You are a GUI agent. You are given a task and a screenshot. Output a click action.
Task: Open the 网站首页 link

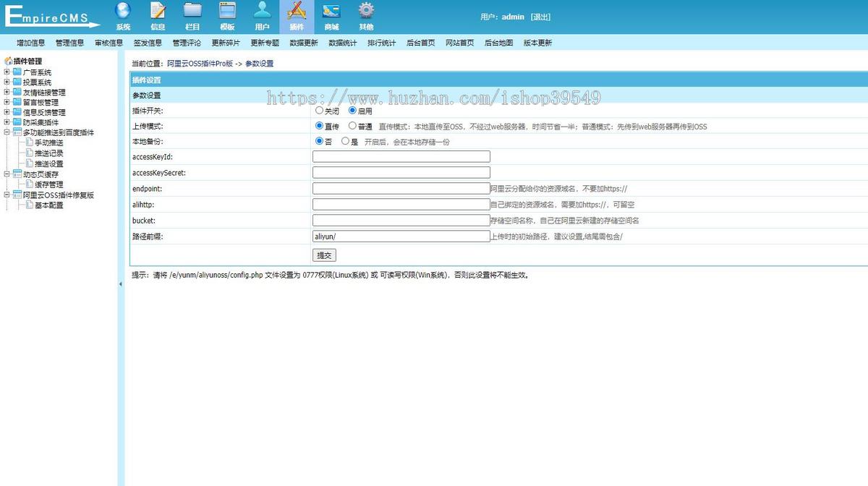(460, 43)
